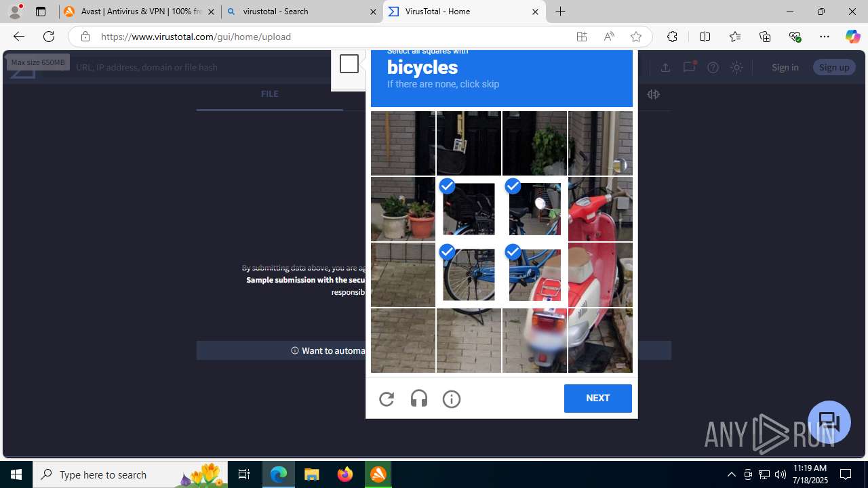Open Firefox from the taskbar
Viewport: 868px width, 488px height.
pyautogui.click(x=345, y=474)
